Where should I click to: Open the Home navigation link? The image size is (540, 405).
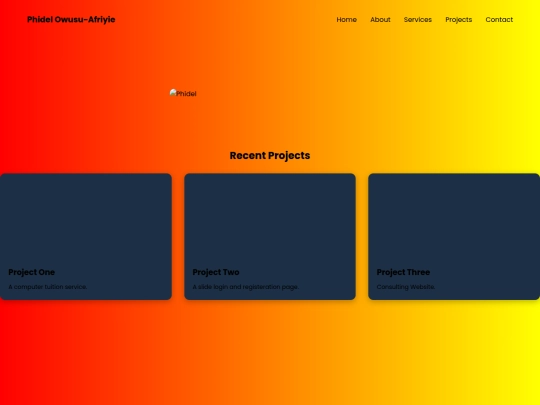point(346,20)
